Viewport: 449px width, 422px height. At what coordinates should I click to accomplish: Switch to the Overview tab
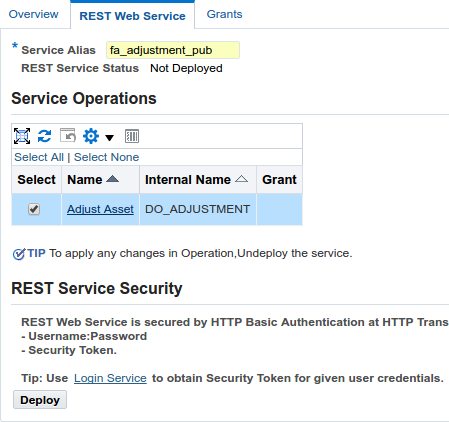coord(33,14)
